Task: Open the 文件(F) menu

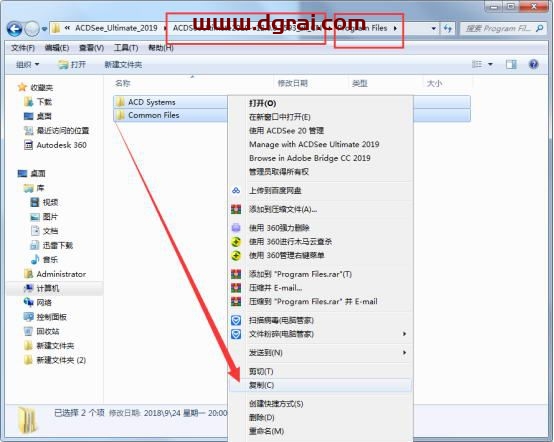Action: tap(23, 48)
